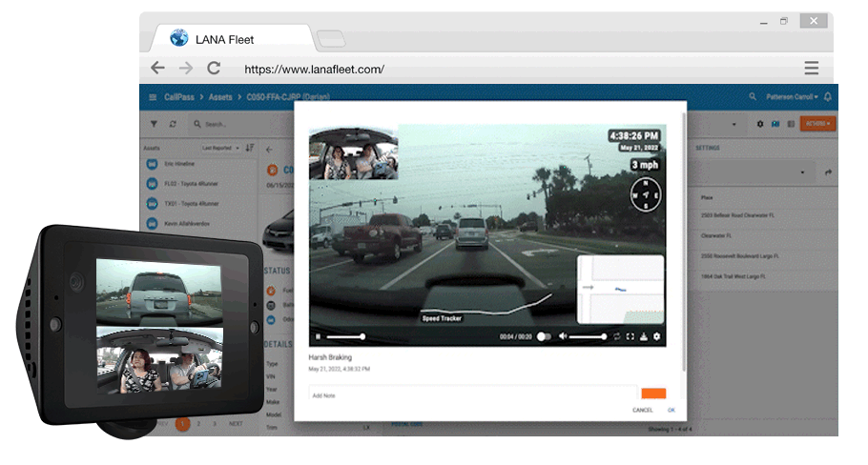
Task: Open the Patterson Carroll user menu
Action: [x=792, y=96]
